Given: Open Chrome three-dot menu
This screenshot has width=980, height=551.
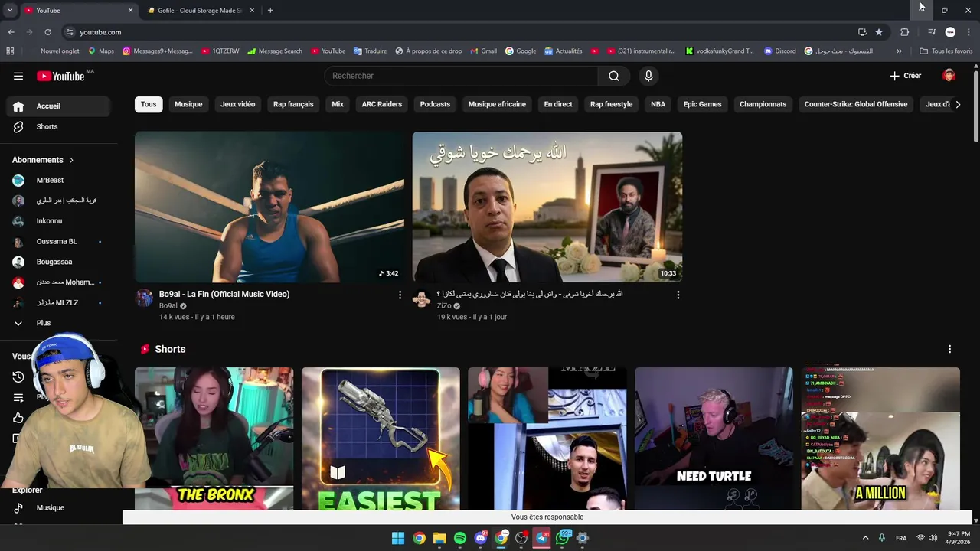Looking at the screenshot, I should (969, 32).
